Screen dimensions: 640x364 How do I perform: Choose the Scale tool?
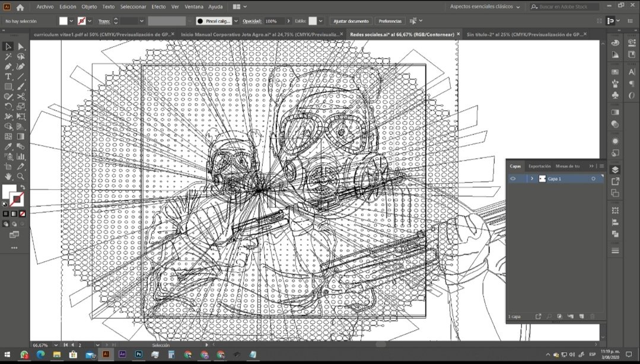tap(21, 107)
